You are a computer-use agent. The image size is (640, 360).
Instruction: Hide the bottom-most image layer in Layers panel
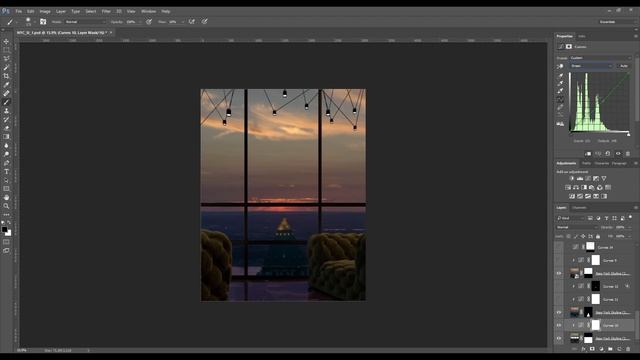pyautogui.click(x=559, y=338)
